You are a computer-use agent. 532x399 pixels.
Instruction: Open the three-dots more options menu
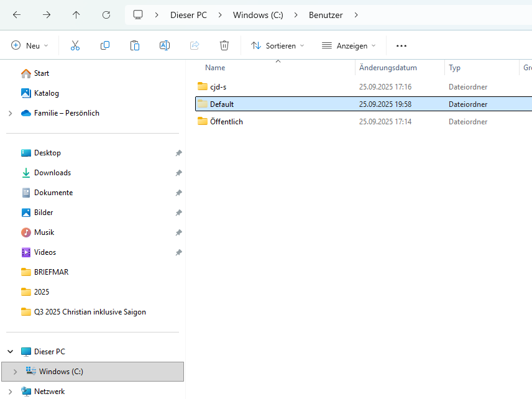click(401, 46)
